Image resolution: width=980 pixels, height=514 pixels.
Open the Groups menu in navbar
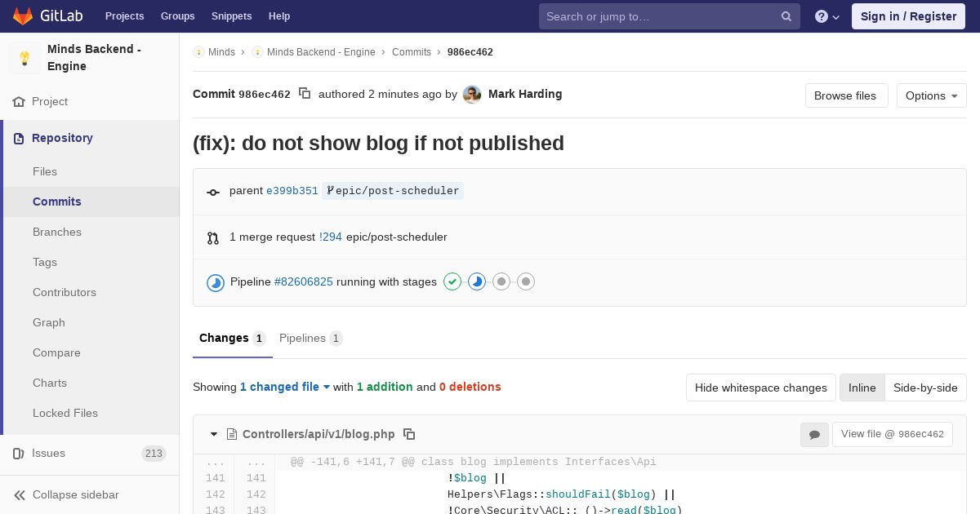[178, 16]
